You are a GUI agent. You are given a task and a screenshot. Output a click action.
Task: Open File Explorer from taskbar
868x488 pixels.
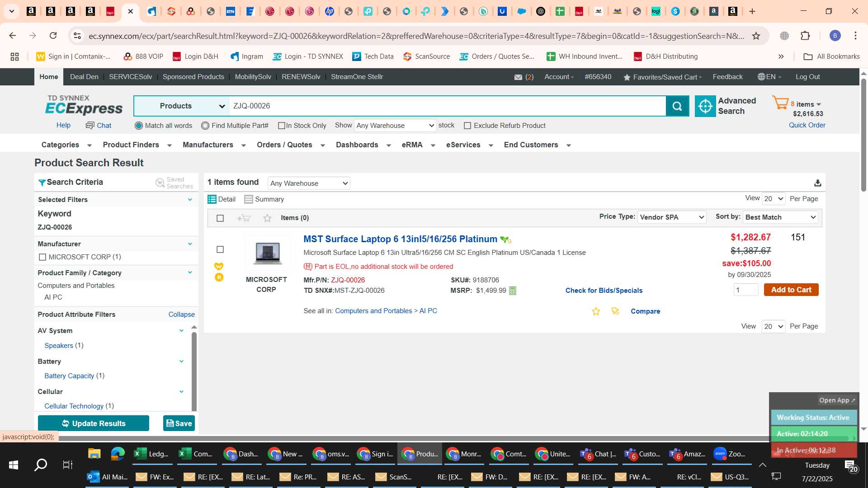(94, 454)
